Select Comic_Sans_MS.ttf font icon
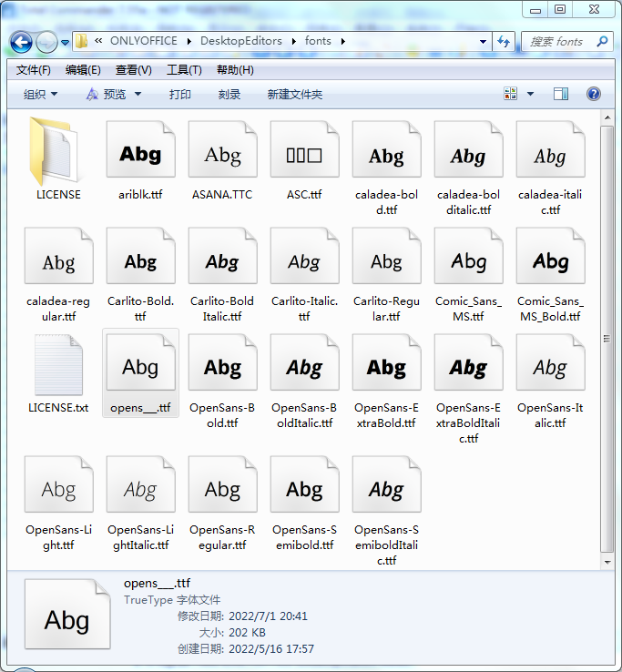 click(468, 256)
